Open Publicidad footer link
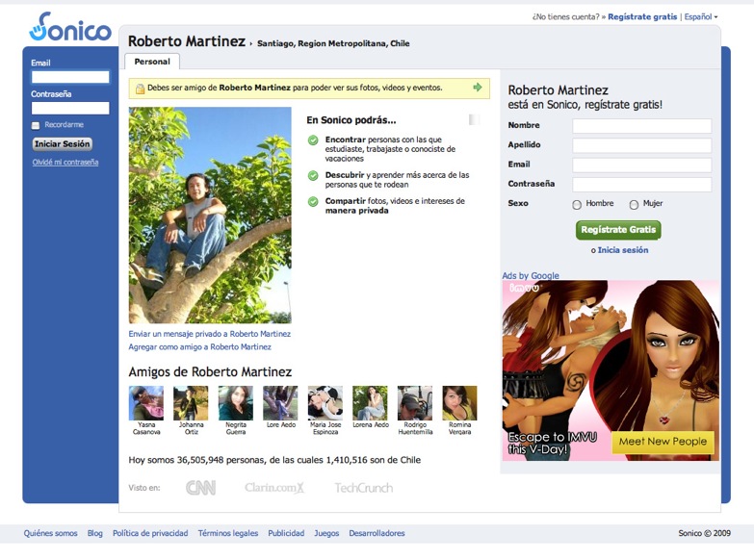This screenshot has height=560, width=754. (x=286, y=533)
